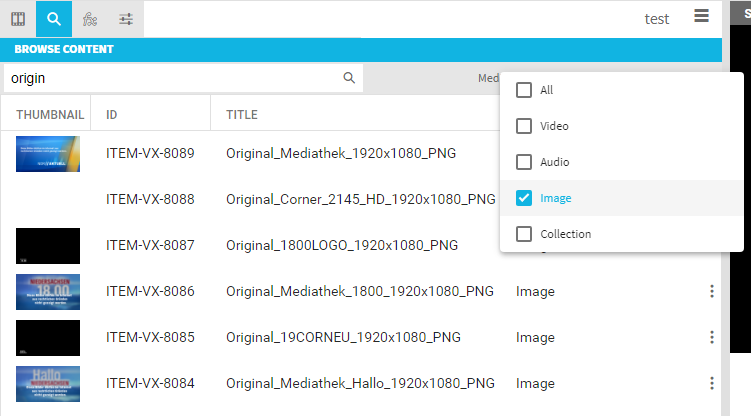This screenshot has height=416, width=751.
Task: Enable the Video filter checkbox
Action: [x=524, y=126]
